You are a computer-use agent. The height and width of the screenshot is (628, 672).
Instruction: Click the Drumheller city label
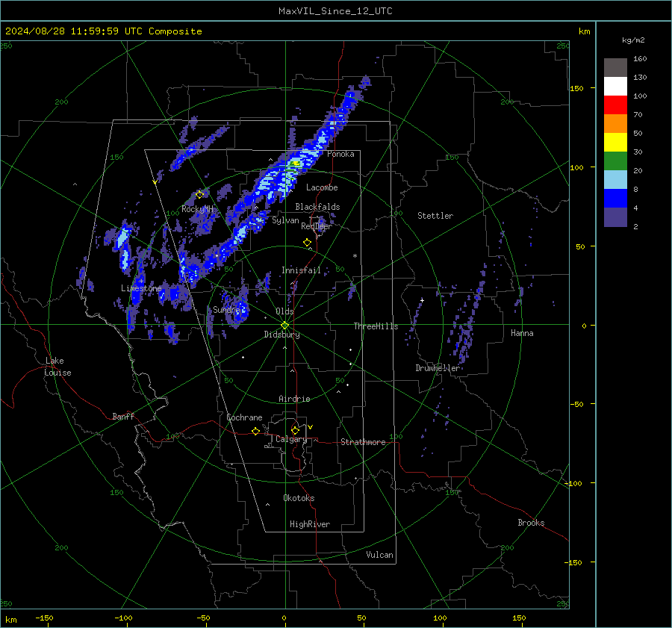coord(438,368)
